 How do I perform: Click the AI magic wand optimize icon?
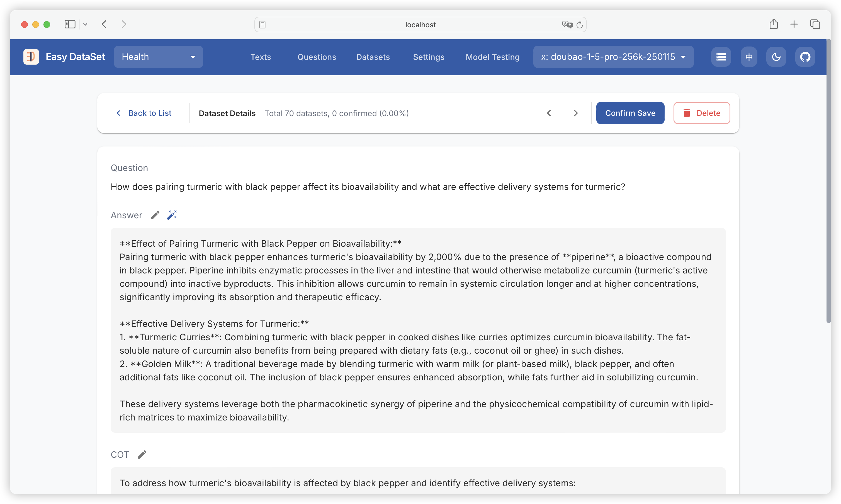click(172, 215)
